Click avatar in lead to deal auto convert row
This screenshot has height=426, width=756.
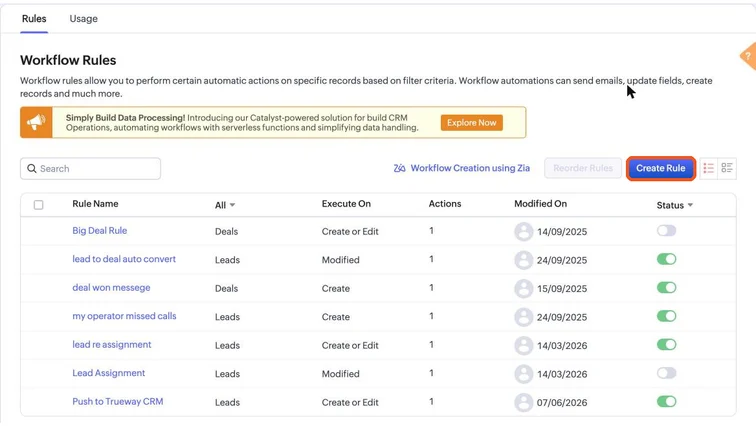[x=523, y=260]
